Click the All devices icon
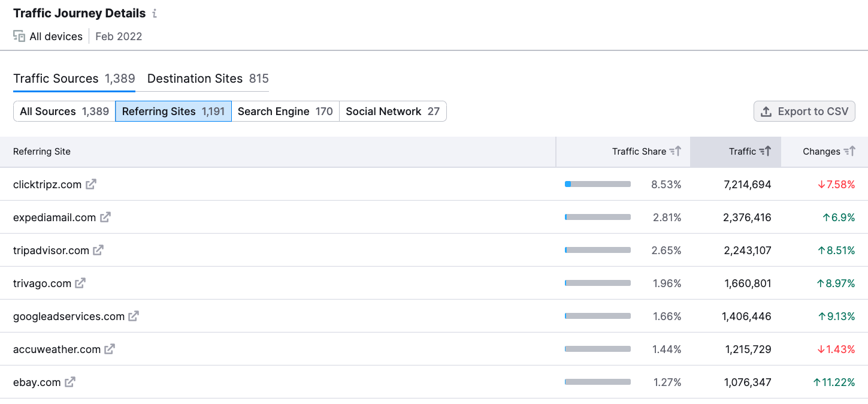The height and width of the screenshot is (404, 868). pyautogui.click(x=19, y=36)
